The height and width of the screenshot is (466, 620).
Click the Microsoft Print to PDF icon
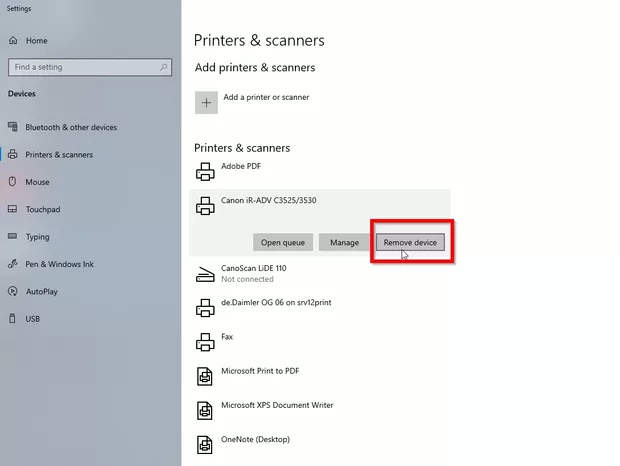[x=205, y=376]
